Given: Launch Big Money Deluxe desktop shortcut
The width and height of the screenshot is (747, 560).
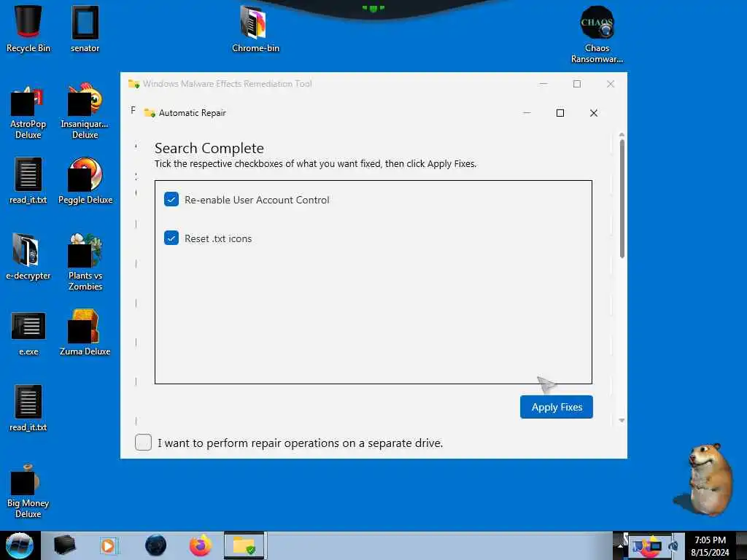Looking at the screenshot, I should 28,491.
